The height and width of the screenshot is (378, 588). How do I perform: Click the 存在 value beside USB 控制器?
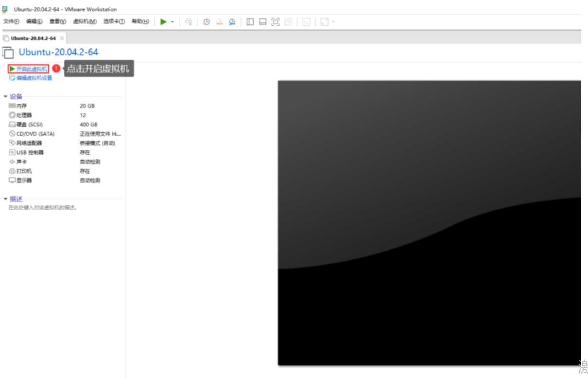pyautogui.click(x=85, y=152)
